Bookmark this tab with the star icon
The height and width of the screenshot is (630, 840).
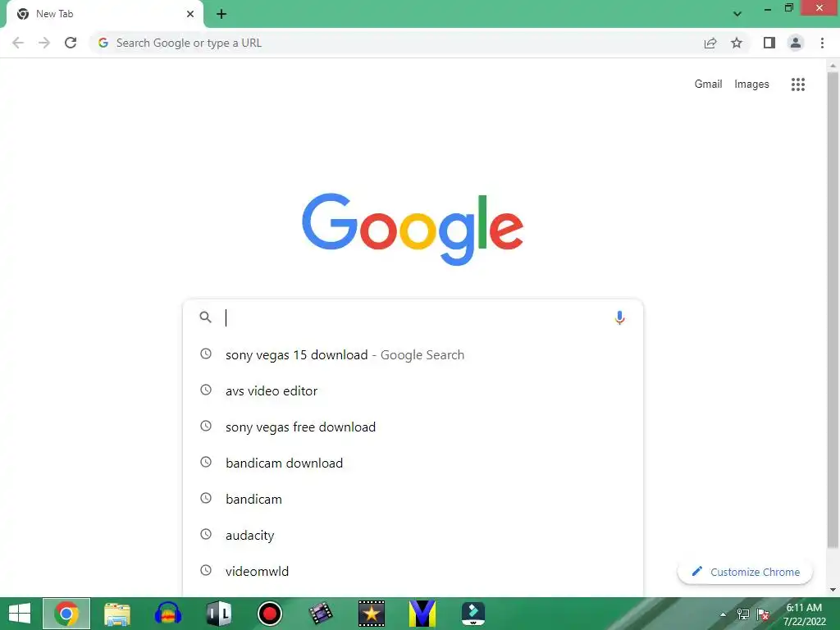coord(737,43)
